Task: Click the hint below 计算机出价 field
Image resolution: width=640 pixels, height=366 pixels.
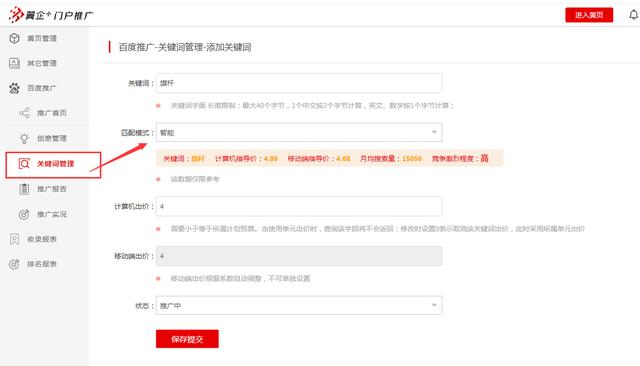Action: (x=378, y=229)
